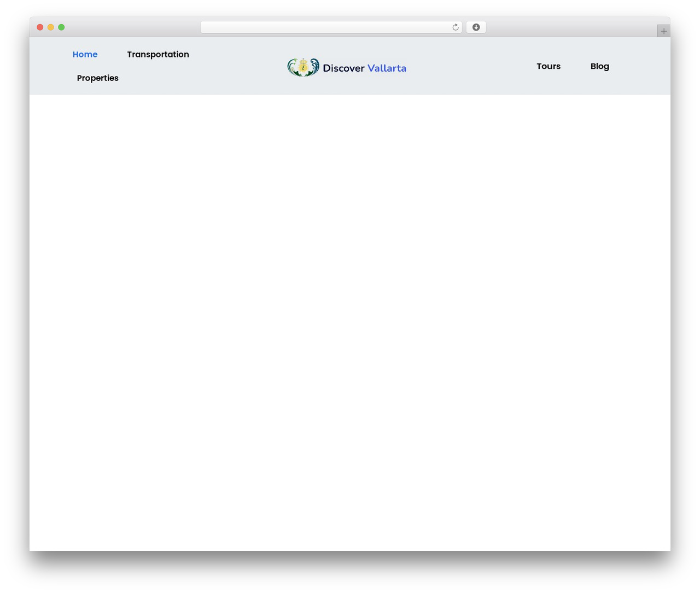
Task: Add a new tab with plus icon
Action: [x=664, y=31]
